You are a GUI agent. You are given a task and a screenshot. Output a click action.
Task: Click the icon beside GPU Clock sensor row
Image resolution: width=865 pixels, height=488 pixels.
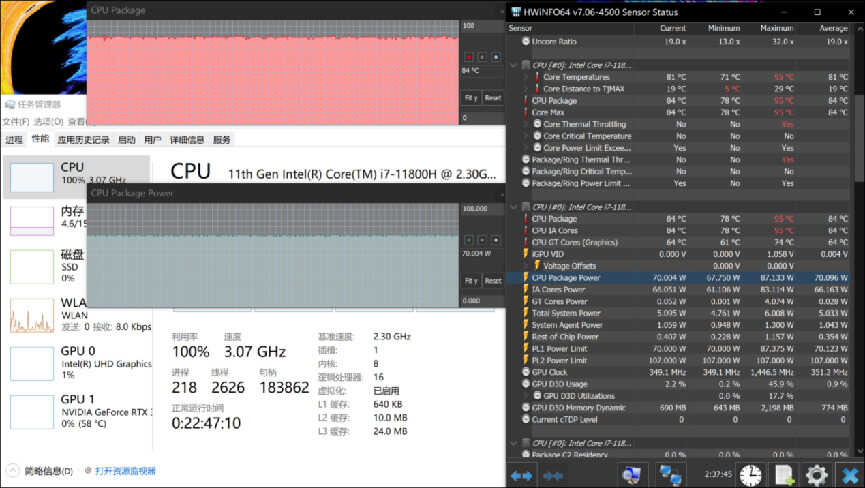click(526, 372)
